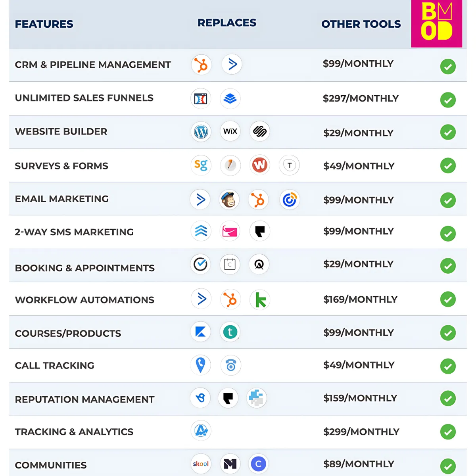Click the ClickFunnels icon in Sales Funnels row
Image resolution: width=476 pixels, height=476 pixels.
[x=201, y=98]
